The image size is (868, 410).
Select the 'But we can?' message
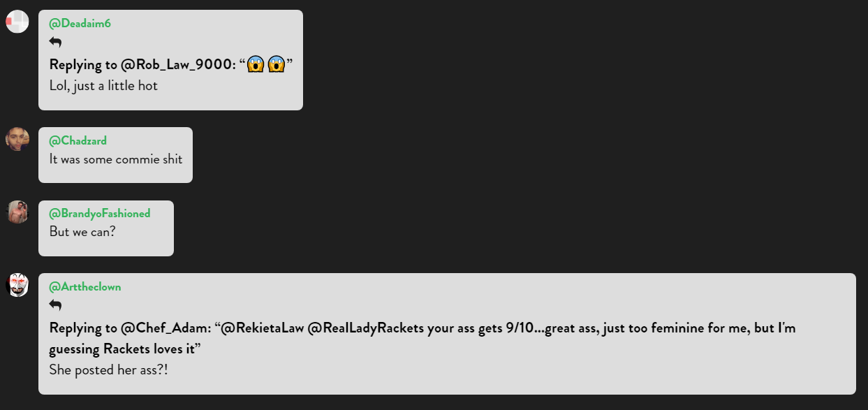point(82,232)
